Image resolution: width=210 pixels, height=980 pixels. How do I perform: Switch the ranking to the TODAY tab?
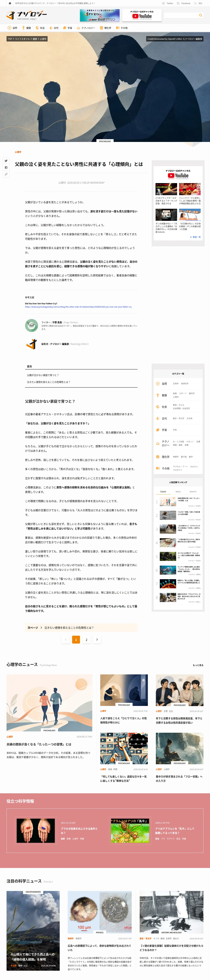click(x=163, y=492)
